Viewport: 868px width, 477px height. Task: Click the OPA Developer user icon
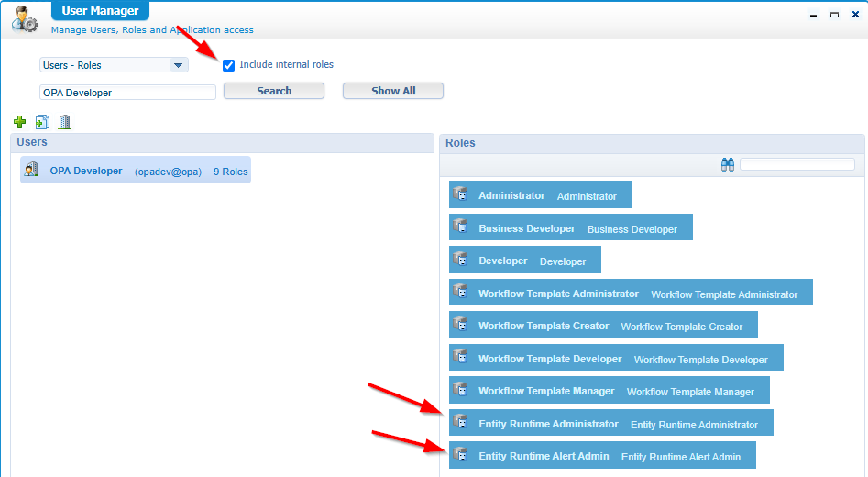click(32, 170)
